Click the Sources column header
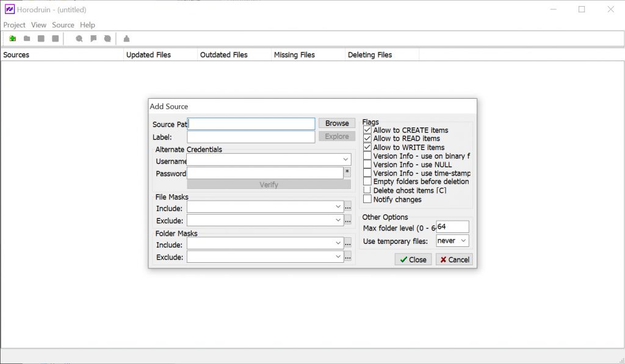The height and width of the screenshot is (364, 625). pos(62,55)
